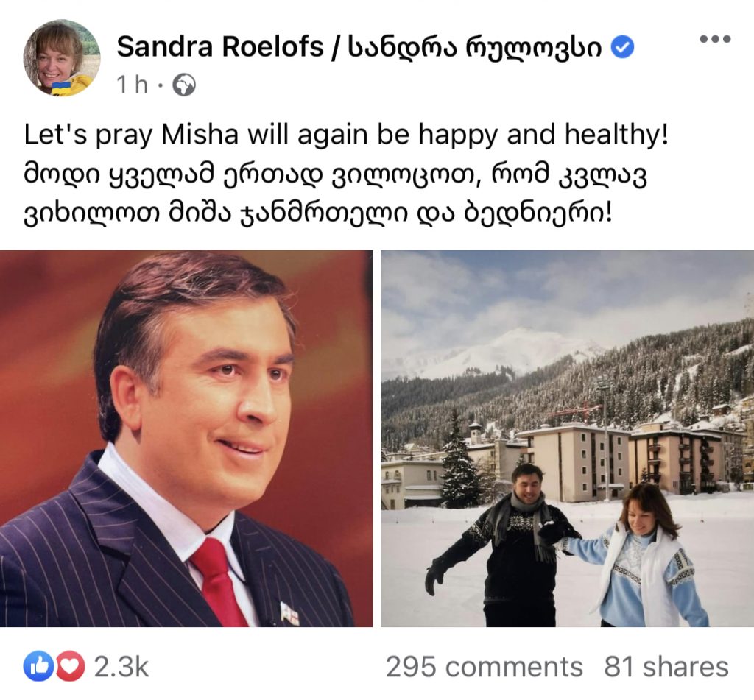The image size is (754, 700).
Task: Open the 295 comments link
Action: point(485,667)
